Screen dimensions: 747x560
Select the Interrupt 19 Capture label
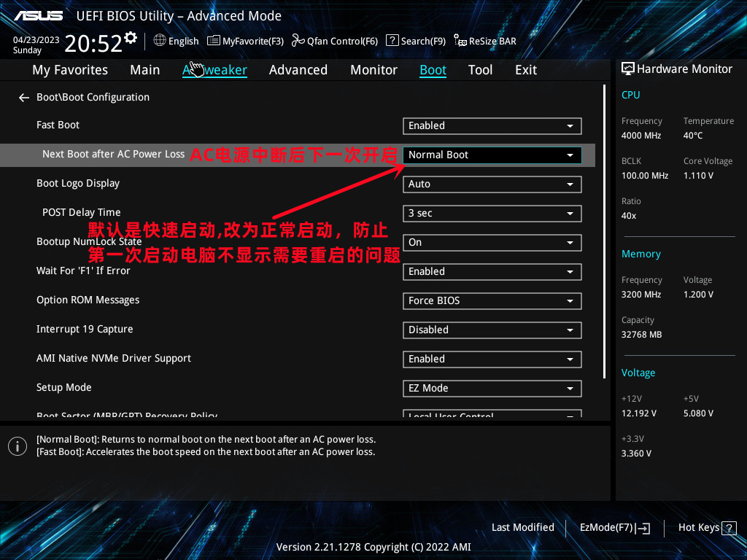click(x=85, y=330)
